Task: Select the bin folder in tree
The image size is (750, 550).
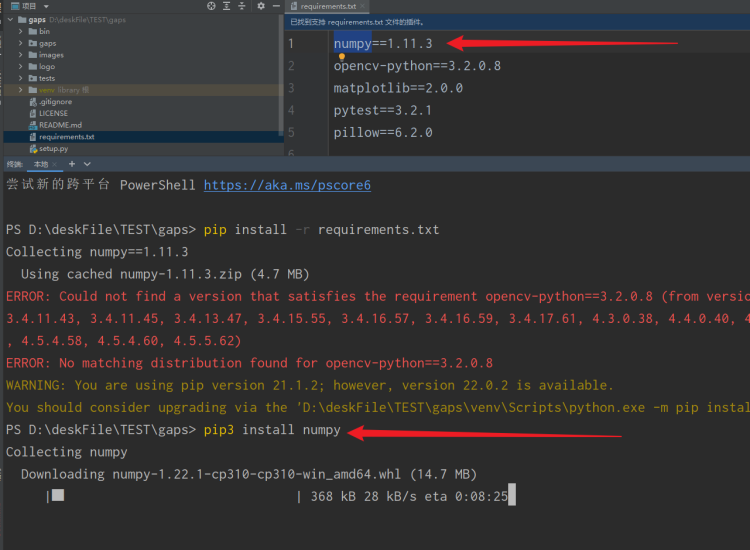Action: pos(39,31)
